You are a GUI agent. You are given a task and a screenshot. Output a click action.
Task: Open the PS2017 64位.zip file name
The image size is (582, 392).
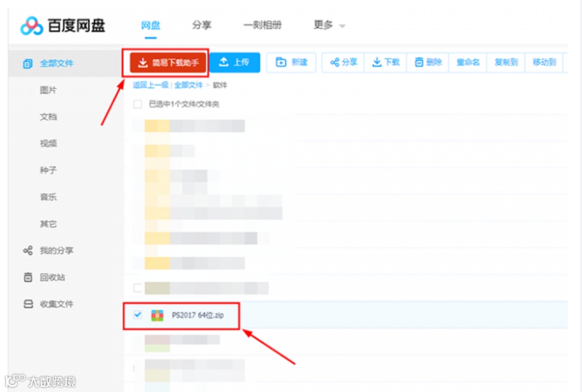(198, 316)
